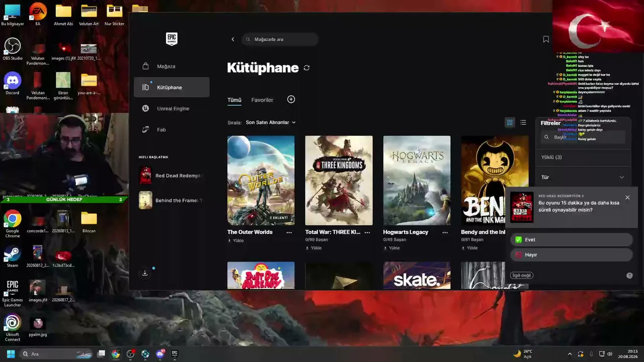Click the İlgili değil button
The height and width of the screenshot is (362, 644).
522,276
